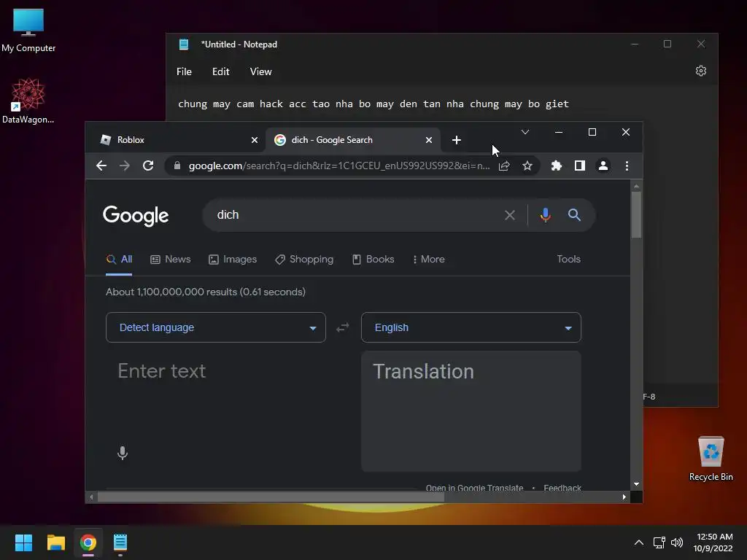Open Chrome extensions puzzle icon
This screenshot has height=560, width=747.
pos(556,166)
